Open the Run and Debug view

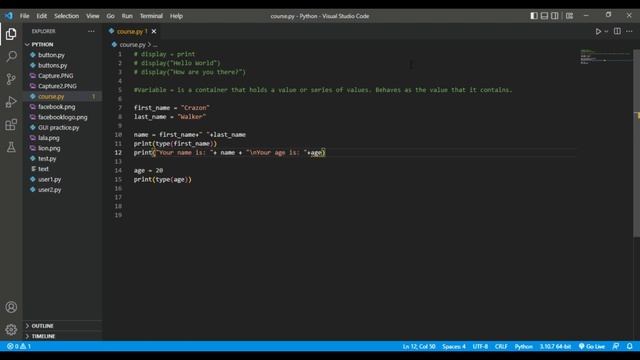pyautogui.click(x=11, y=102)
